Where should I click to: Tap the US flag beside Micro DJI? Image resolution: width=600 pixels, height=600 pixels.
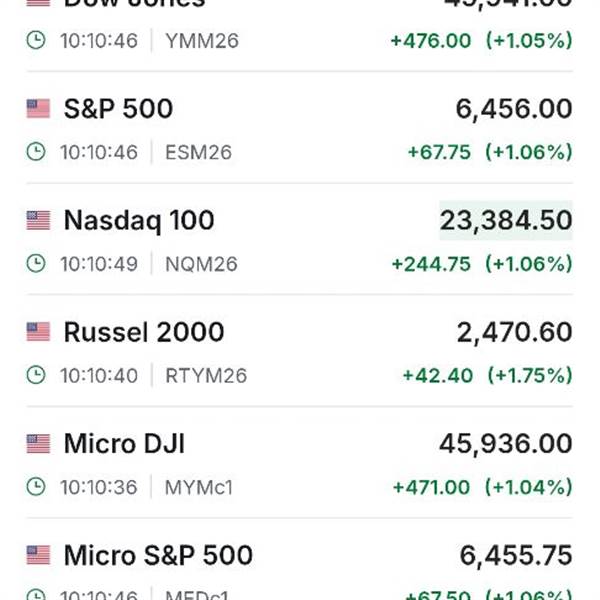(38, 443)
